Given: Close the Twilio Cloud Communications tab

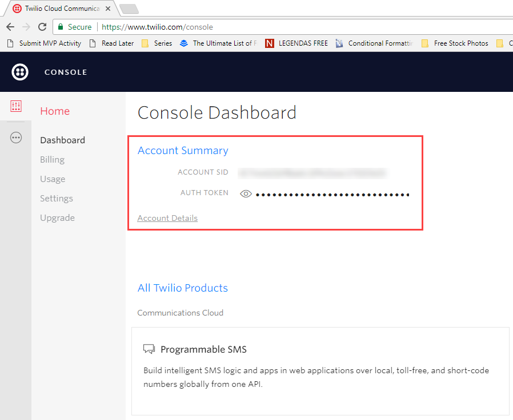Looking at the screenshot, I should click(x=107, y=9).
